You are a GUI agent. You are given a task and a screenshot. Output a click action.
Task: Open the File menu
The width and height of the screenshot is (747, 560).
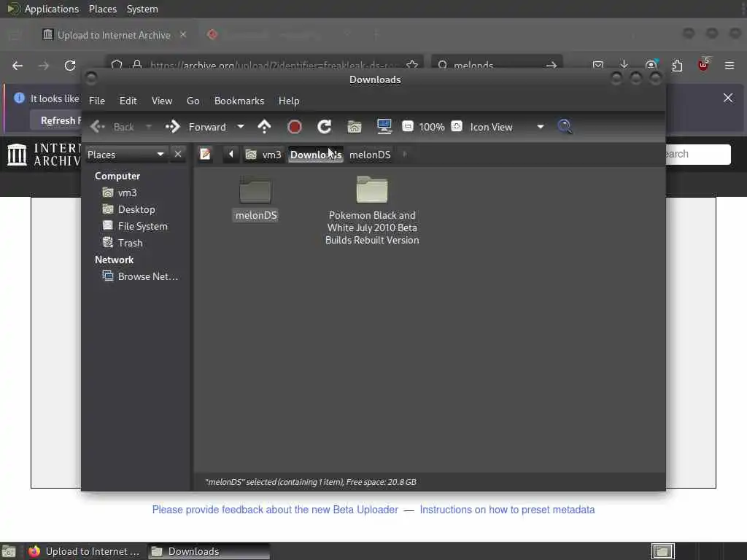click(97, 101)
